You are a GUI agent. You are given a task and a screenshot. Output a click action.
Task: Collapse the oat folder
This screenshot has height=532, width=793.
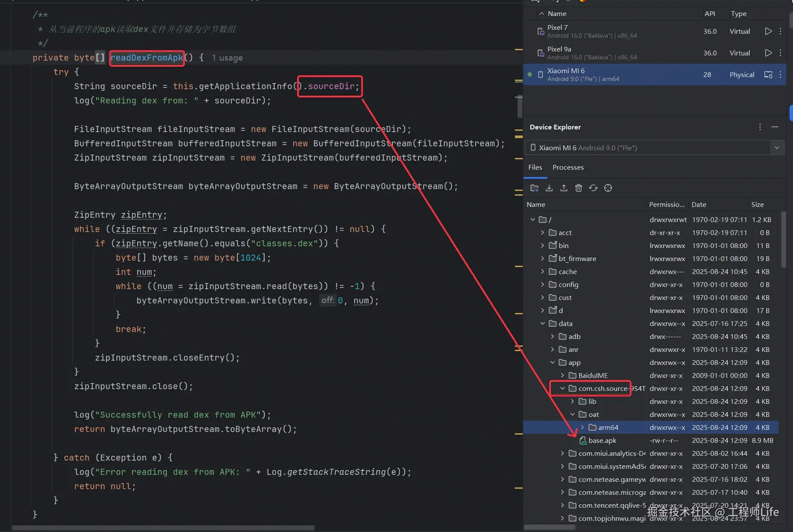[x=573, y=414]
